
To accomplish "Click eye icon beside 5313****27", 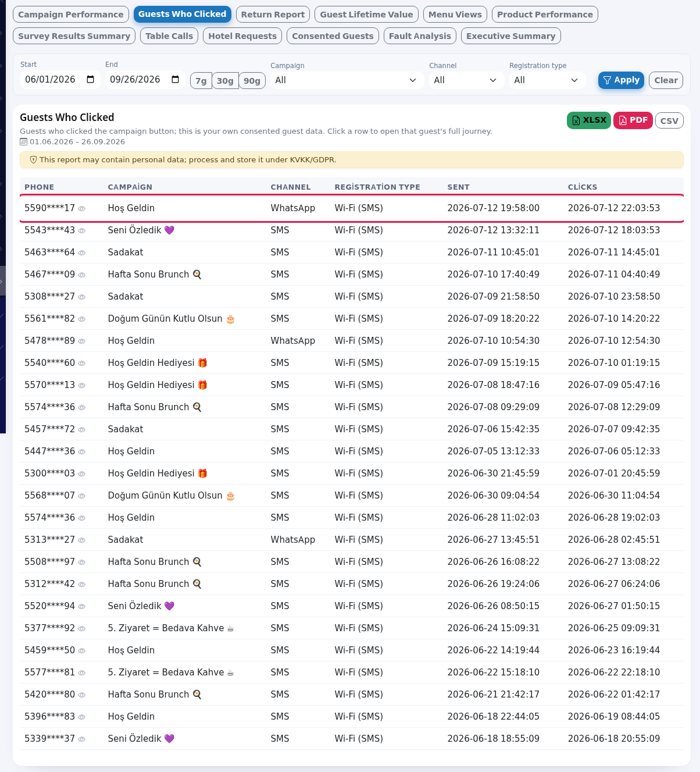I will click(x=82, y=540).
